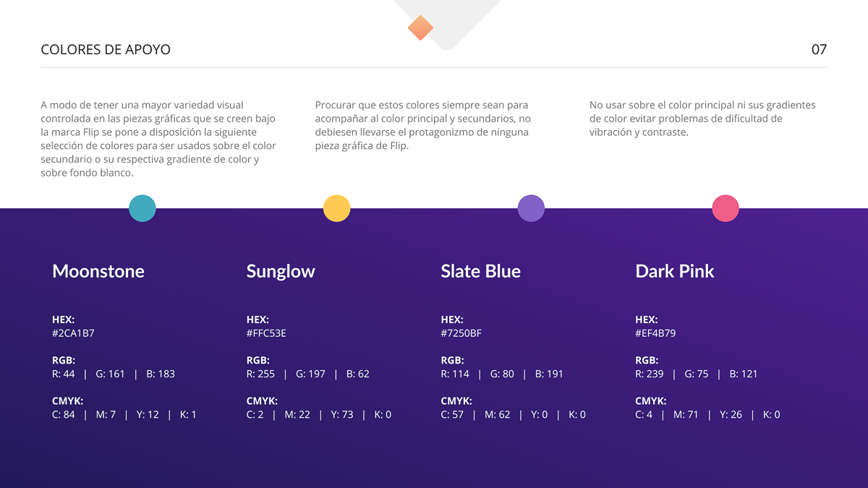
Task: Click the paragraph starting with Procurar
Action: click(x=423, y=126)
